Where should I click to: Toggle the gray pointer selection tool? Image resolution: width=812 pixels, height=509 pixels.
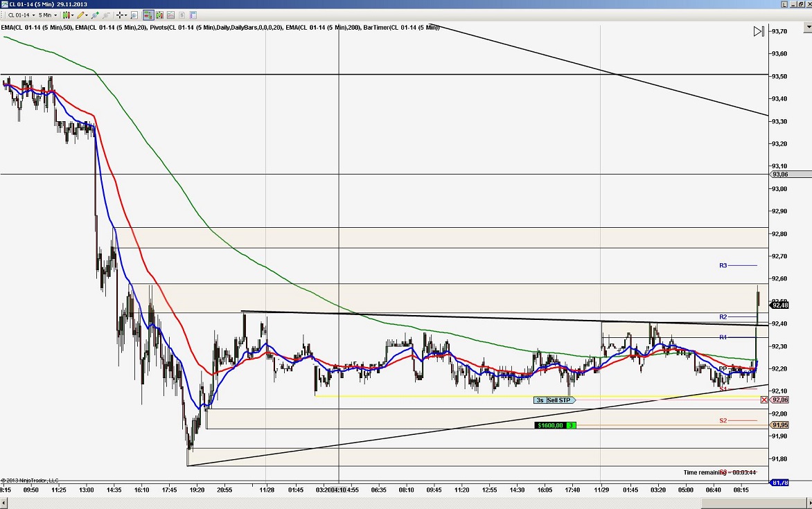107,15
